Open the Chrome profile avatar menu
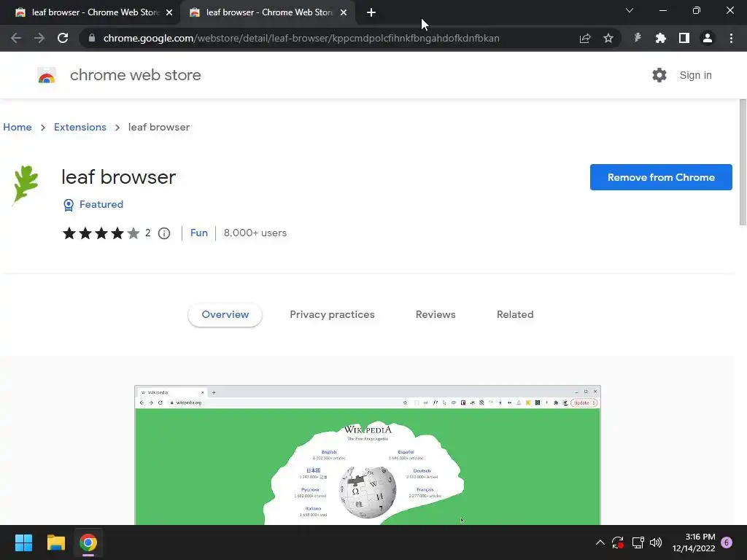Image resolution: width=747 pixels, height=560 pixels. (x=708, y=38)
